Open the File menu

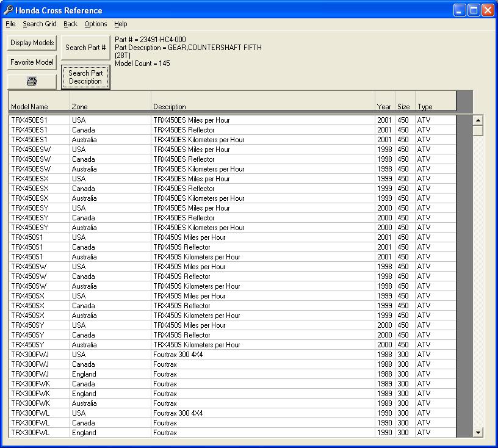[10, 24]
